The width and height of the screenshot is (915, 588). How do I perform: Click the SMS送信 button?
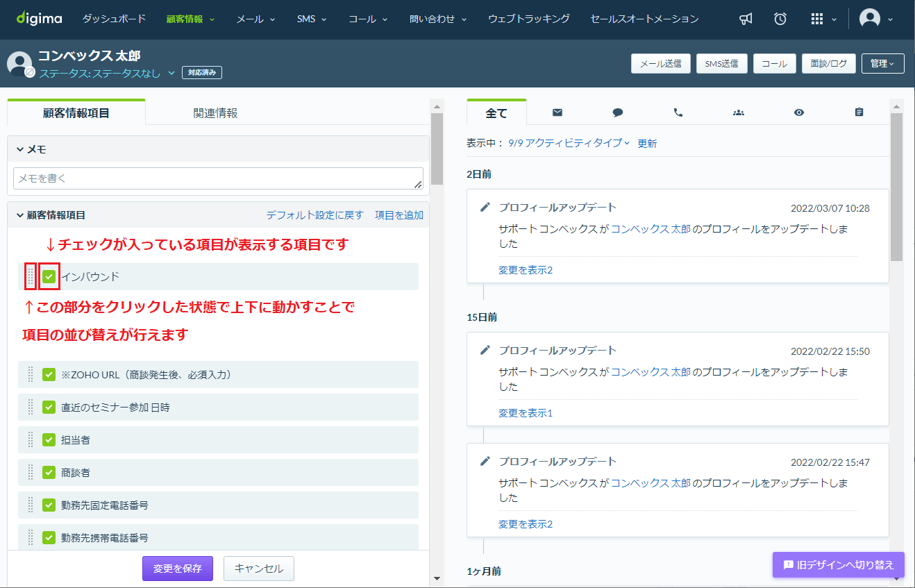tap(721, 63)
